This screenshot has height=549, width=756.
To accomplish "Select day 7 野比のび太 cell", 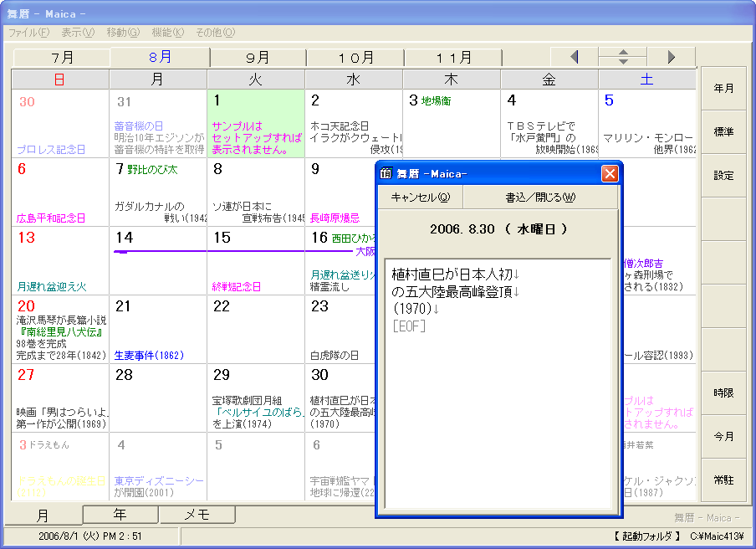I will click(158, 192).
